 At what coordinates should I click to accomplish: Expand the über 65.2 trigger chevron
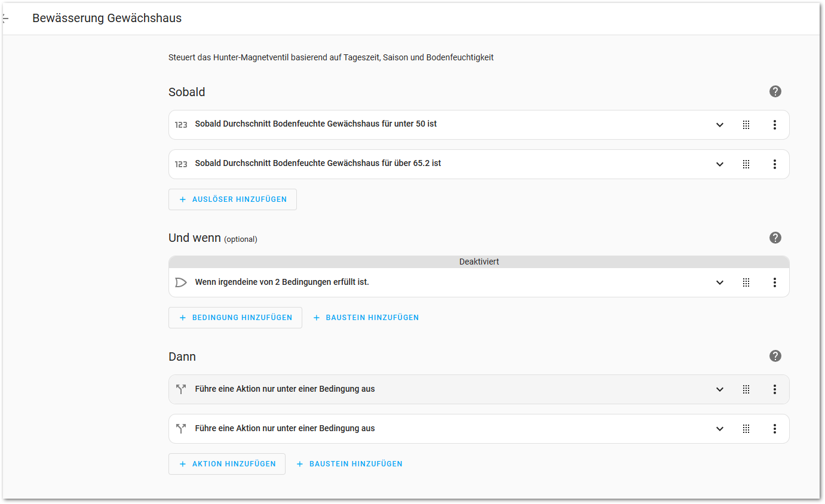720,164
